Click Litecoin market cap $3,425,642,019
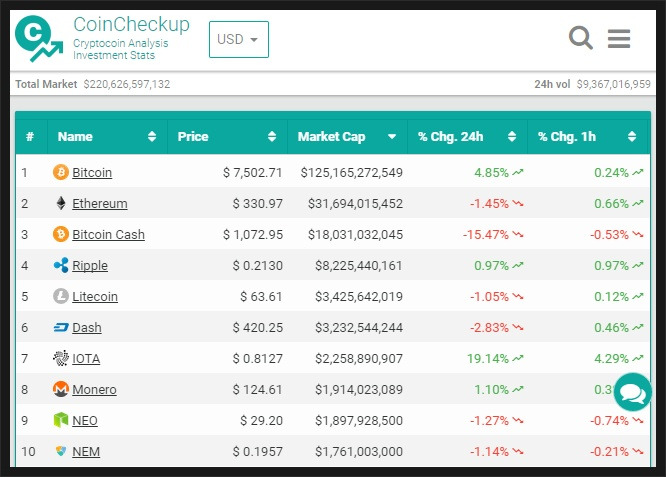This screenshot has width=666, height=477. (359, 296)
